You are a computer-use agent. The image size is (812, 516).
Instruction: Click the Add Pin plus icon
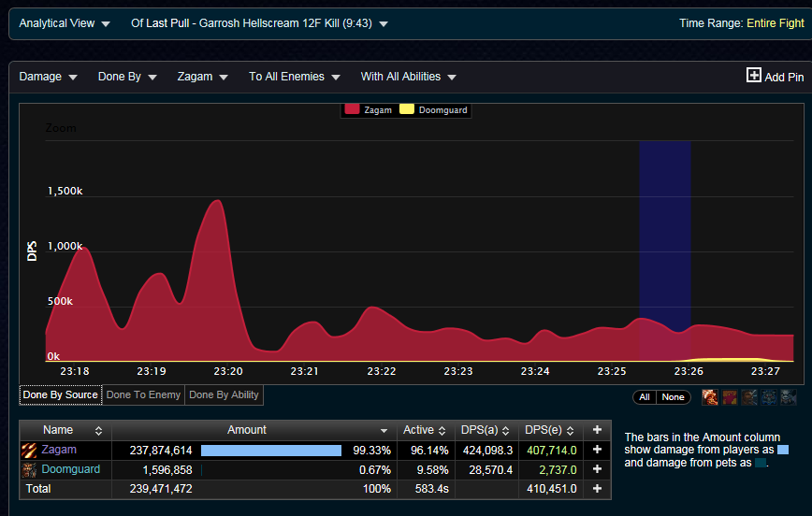coord(753,75)
